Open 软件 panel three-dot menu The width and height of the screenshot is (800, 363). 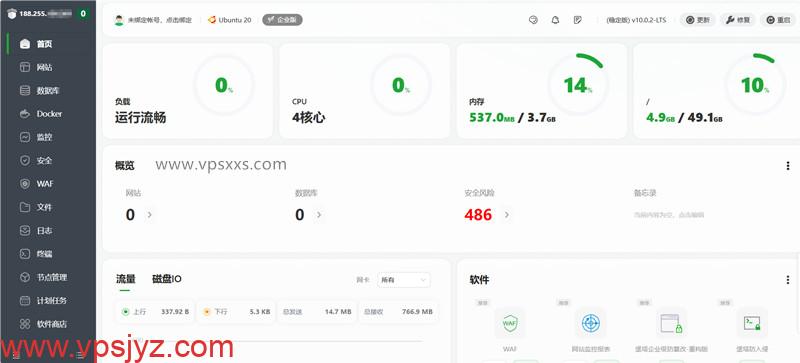tap(788, 280)
